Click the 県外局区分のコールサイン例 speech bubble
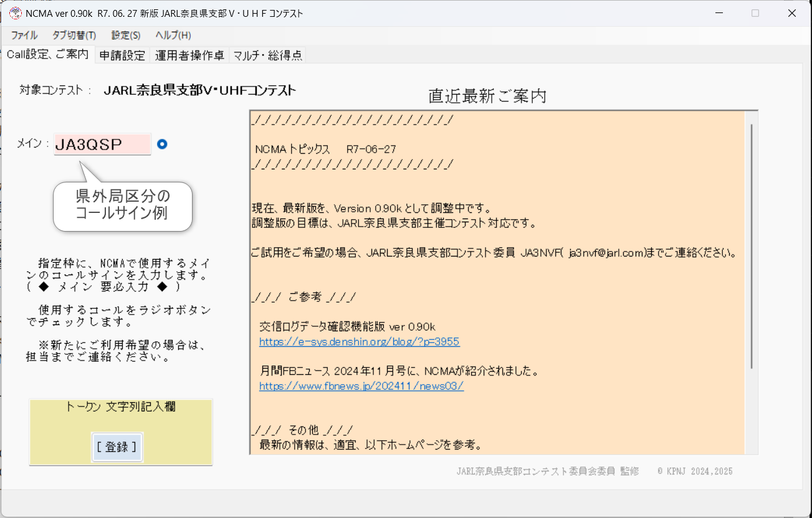 (x=122, y=205)
